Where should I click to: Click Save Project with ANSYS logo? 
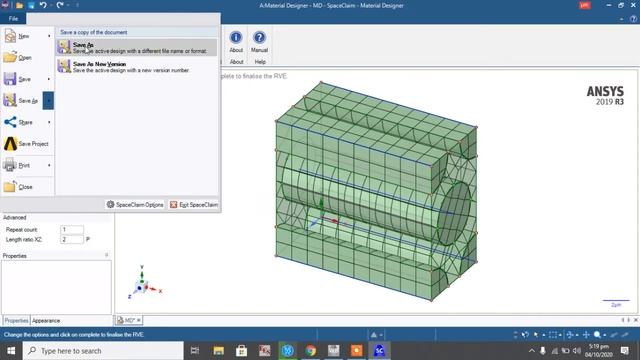pyautogui.click(x=28, y=144)
